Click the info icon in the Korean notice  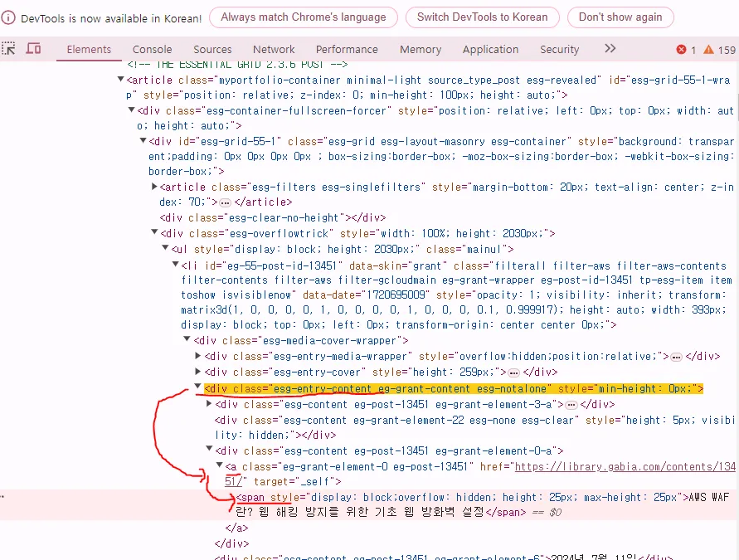point(8,18)
